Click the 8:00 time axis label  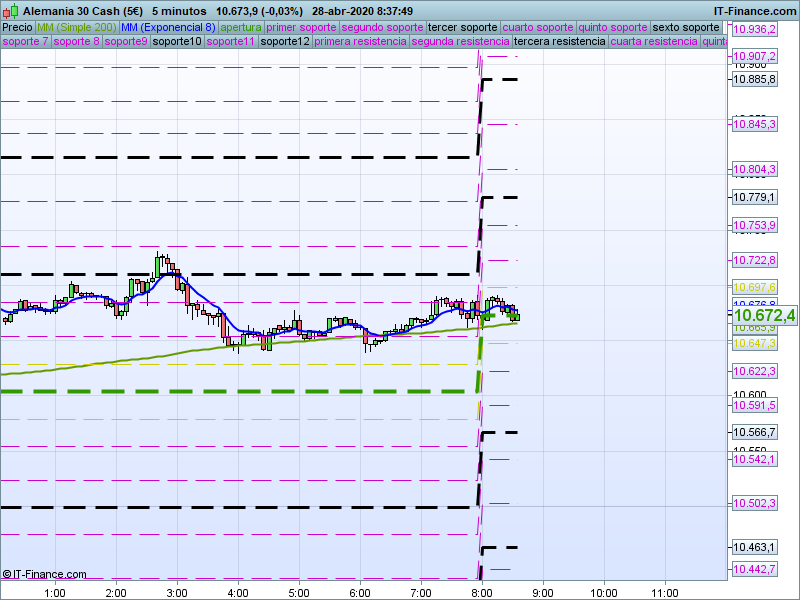click(482, 592)
